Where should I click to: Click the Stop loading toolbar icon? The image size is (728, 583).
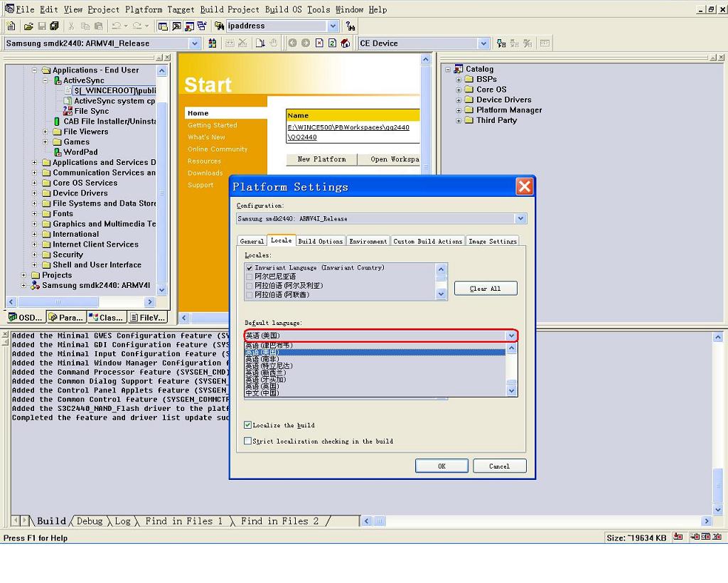[x=319, y=43]
